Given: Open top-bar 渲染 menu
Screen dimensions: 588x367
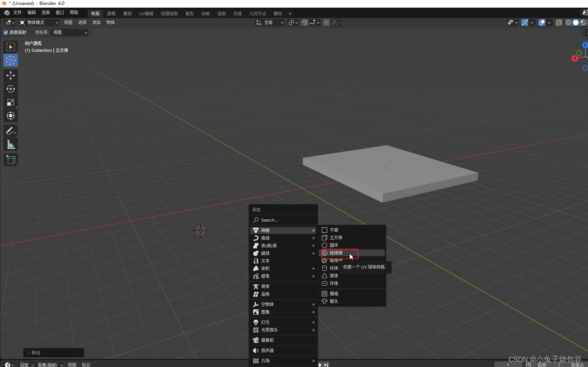Looking at the screenshot, I should 46,13.
